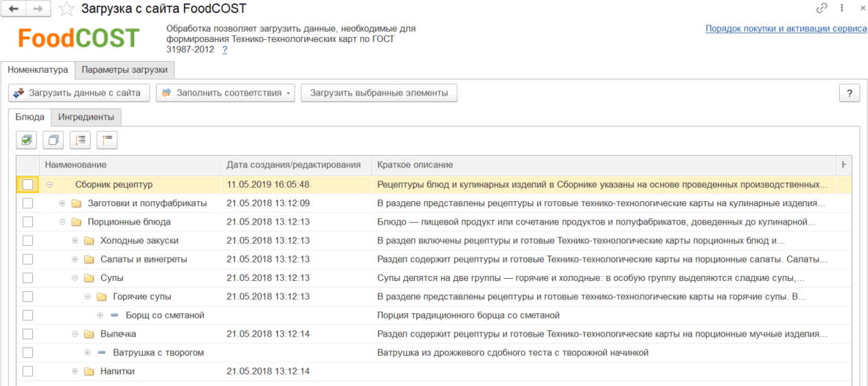Click the Загрузить выбранные элементы button
The width and height of the screenshot is (868, 386).
pyautogui.click(x=378, y=93)
